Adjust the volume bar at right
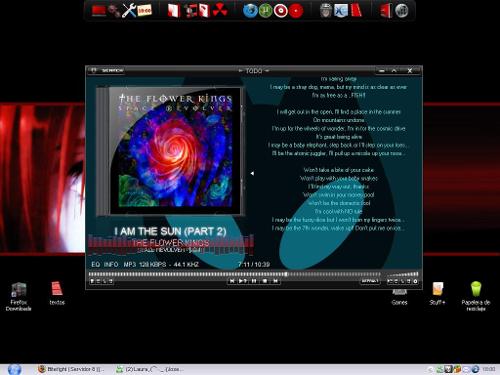 pyautogui.click(x=403, y=274)
